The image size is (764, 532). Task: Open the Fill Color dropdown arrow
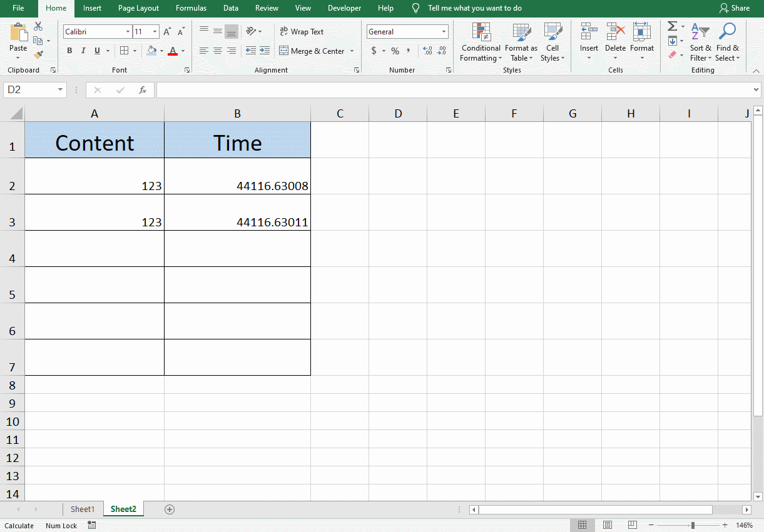[x=160, y=51]
